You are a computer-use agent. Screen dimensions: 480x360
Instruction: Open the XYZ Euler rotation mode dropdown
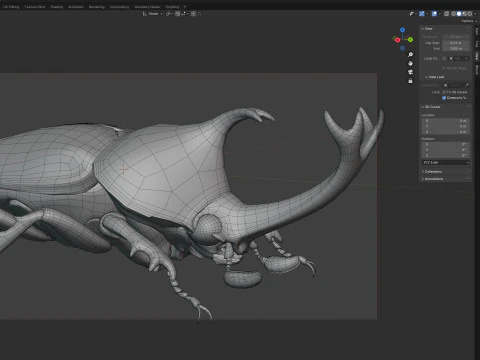pos(446,162)
